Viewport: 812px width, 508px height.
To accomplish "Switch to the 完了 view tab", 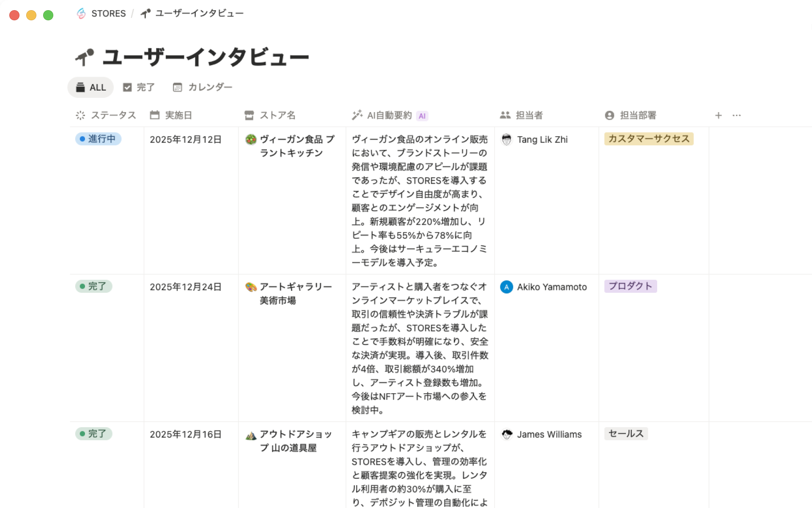I will (139, 87).
